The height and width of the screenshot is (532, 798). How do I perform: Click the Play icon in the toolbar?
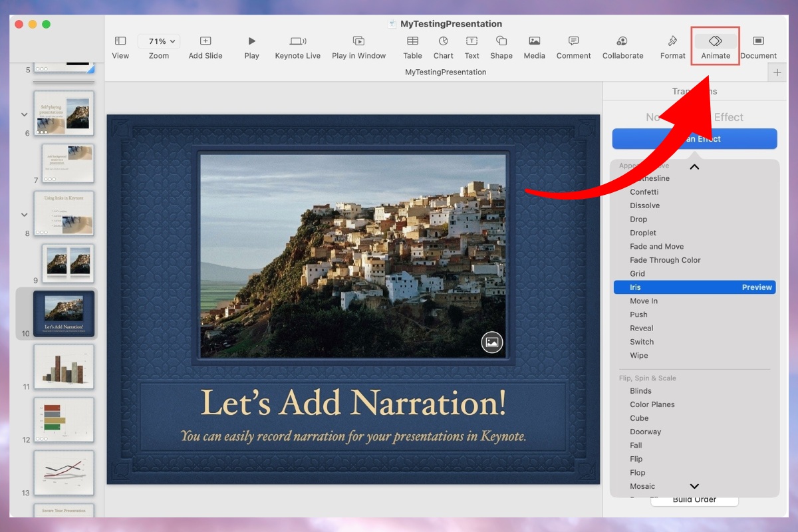point(251,41)
